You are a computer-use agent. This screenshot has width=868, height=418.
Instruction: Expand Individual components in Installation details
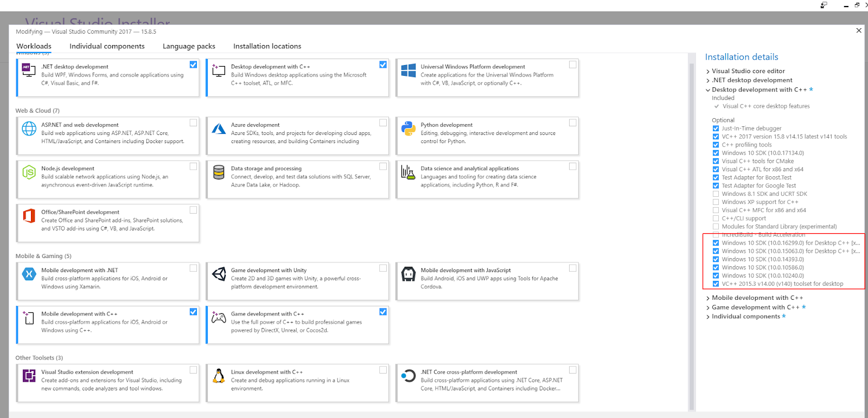708,317
